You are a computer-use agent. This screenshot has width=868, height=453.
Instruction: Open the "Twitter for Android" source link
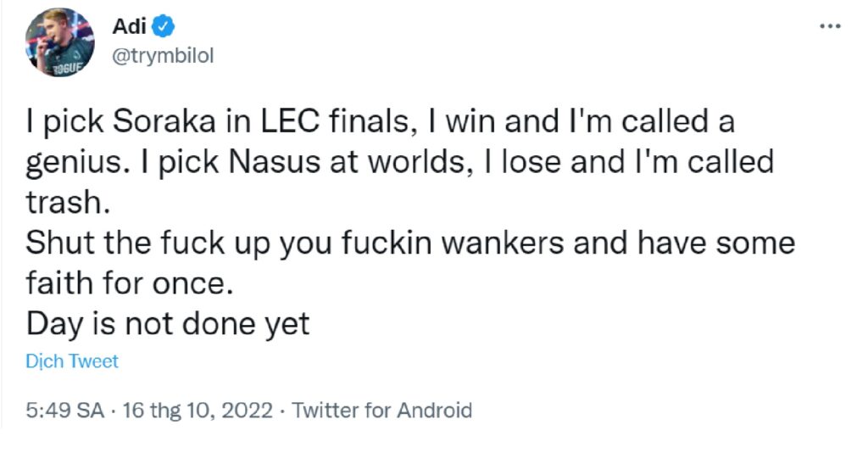coord(381,411)
